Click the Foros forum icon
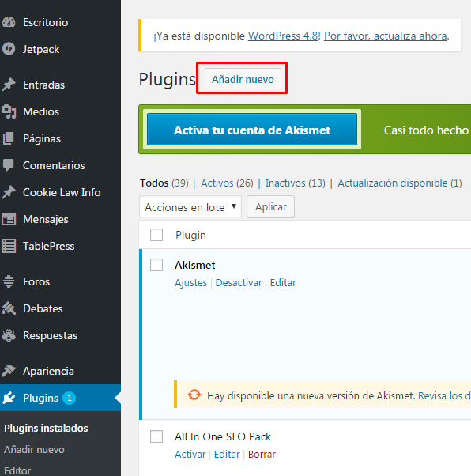 coord(9,281)
